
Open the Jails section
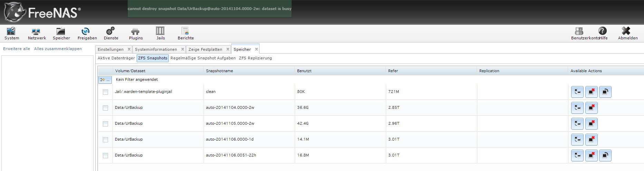pyautogui.click(x=160, y=34)
